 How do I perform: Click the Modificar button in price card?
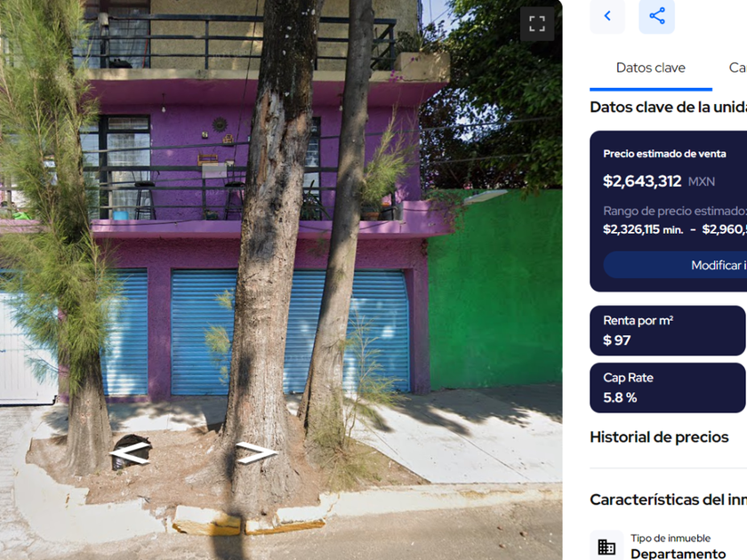[675, 265]
